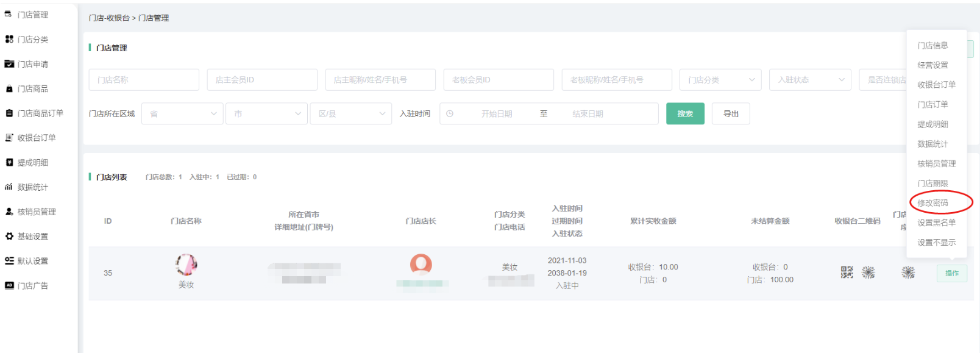Open the 市 city dropdown

tap(266, 114)
